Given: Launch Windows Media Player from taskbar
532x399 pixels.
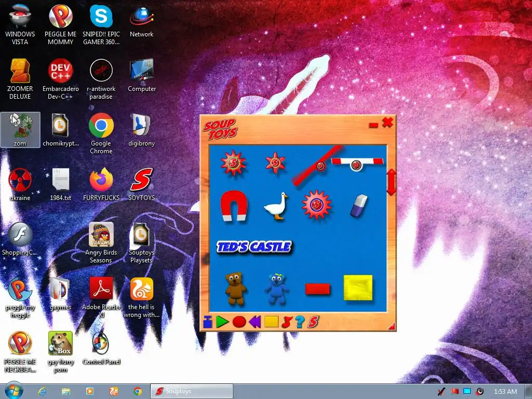Looking at the screenshot, I should 89,391.
